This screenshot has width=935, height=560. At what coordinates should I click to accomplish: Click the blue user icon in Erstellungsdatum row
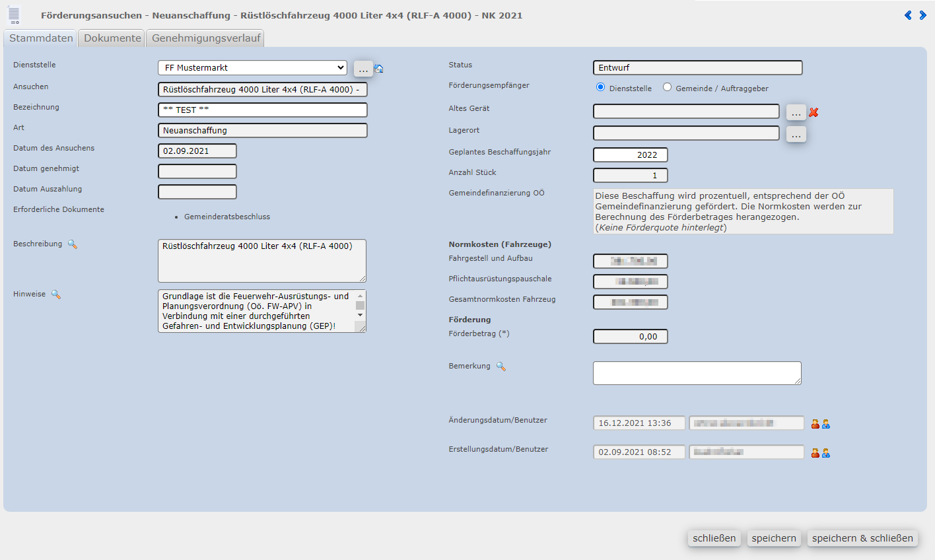[x=826, y=453]
